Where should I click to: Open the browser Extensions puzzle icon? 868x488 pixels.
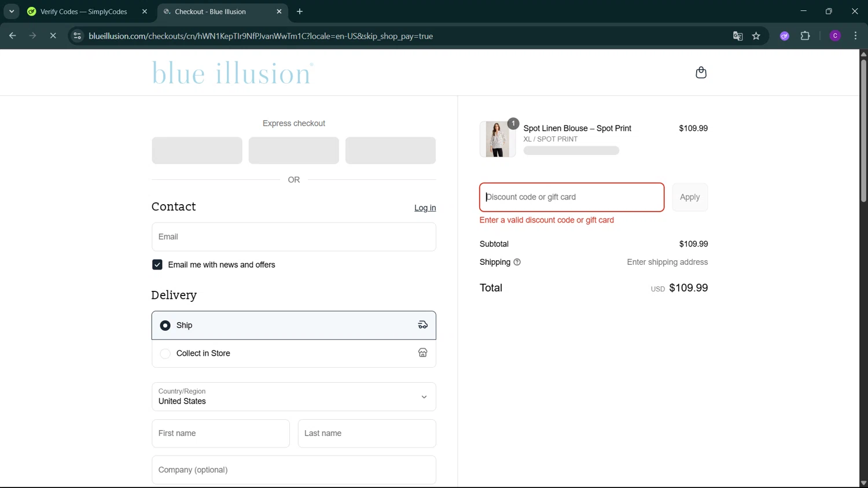[806, 36]
